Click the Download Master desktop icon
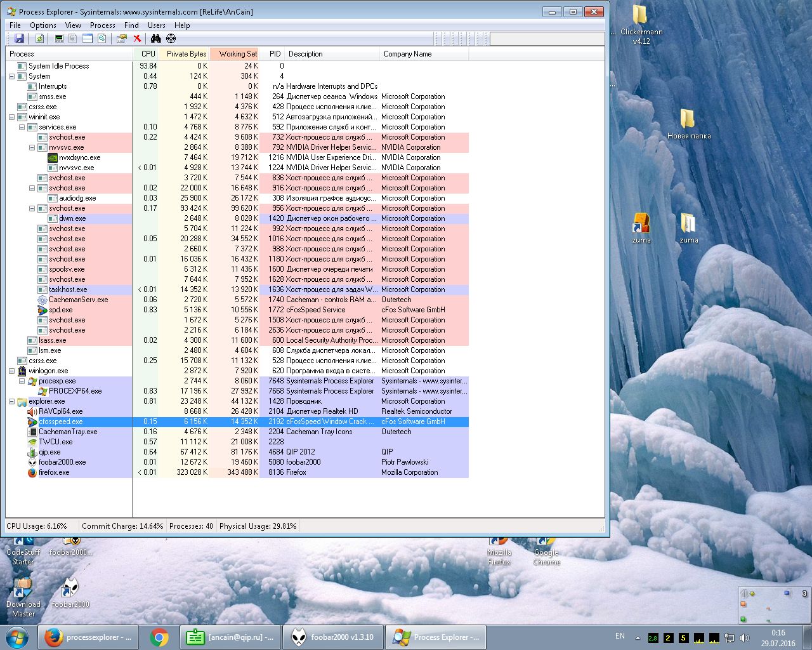Image resolution: width=812 pixels, height=650 pixels. click(x=23, y=597)
